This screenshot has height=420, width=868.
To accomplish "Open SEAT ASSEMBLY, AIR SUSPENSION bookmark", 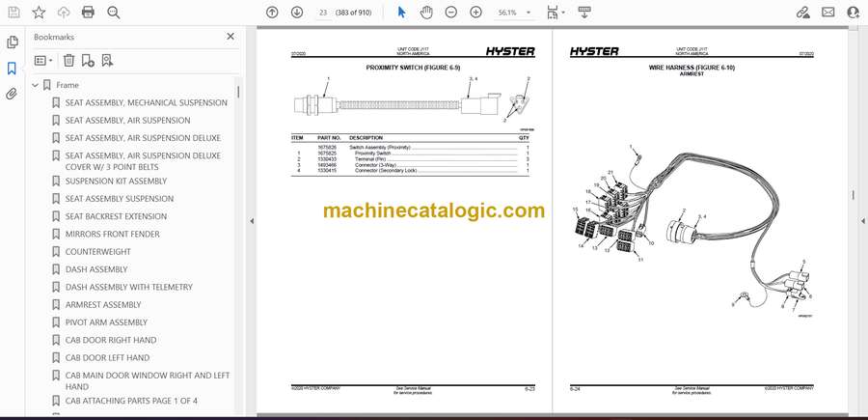I will click(128, 121).
